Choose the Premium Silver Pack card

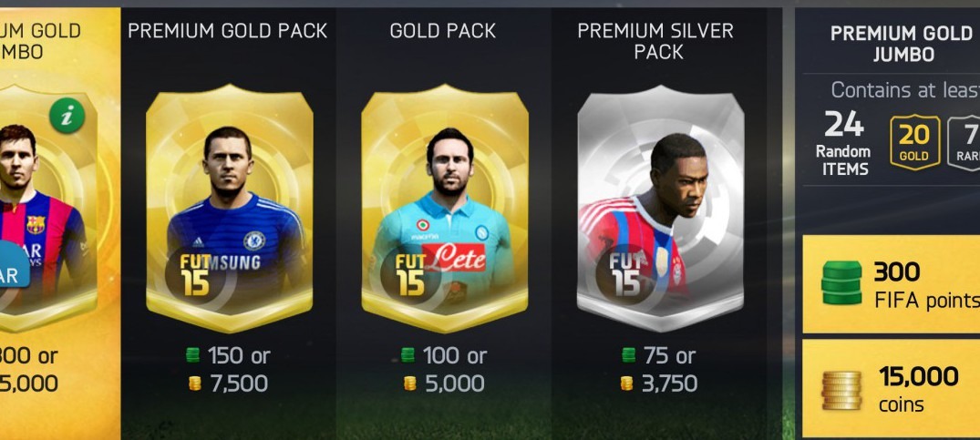pyautogui.click(x=660, y=209)
